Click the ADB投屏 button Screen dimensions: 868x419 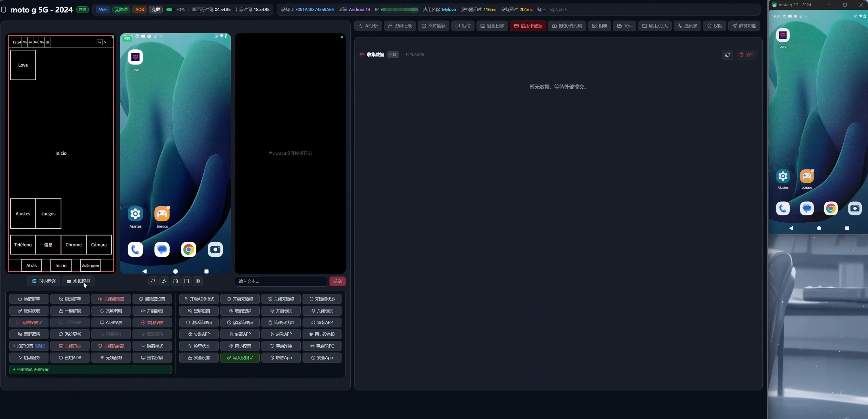click(111, 323)
